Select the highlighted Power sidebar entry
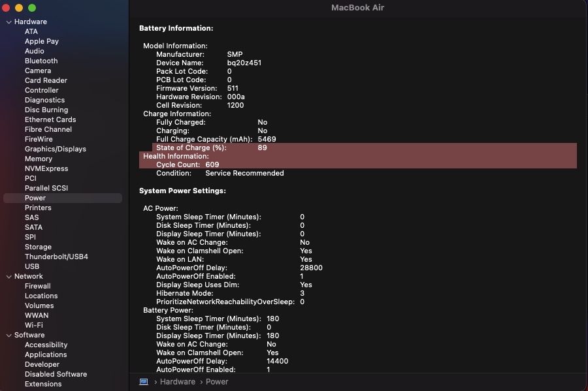The height and width of the screenshot is (391, 588). click(x=63, y=198)
